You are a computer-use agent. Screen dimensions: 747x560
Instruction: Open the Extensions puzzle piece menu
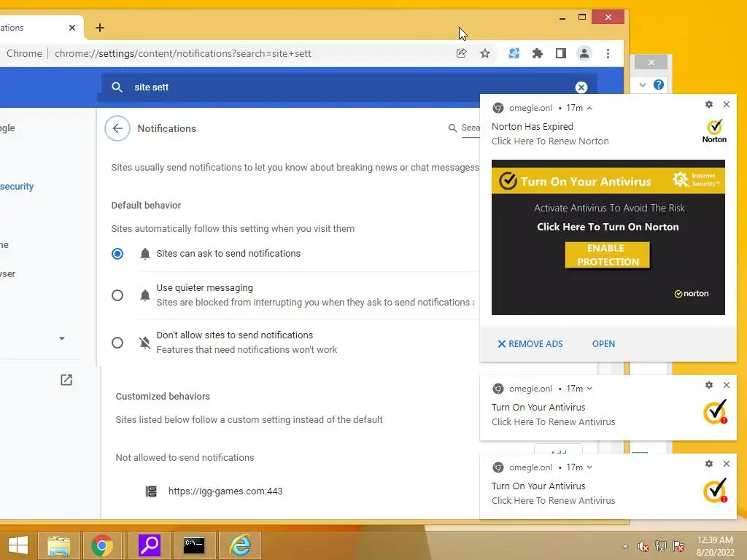pyautogui.click(x=538, y=53)
